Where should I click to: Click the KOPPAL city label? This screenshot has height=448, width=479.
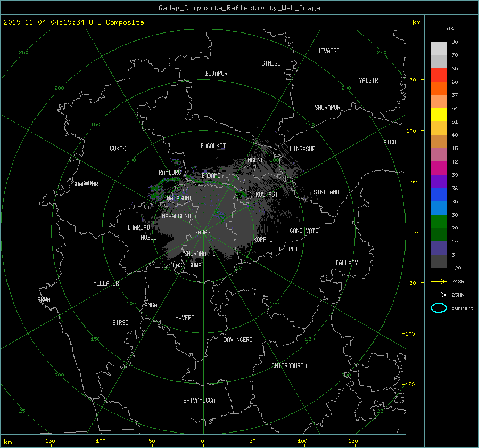263,240
